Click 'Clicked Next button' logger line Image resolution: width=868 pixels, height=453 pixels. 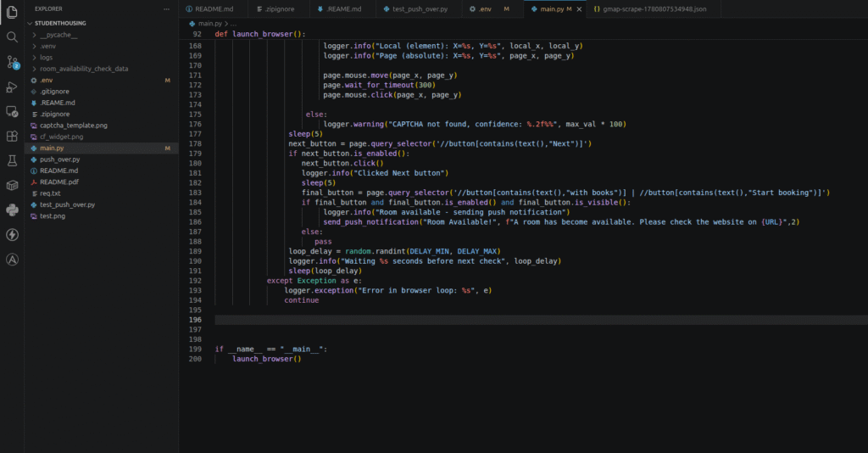point(375,173)
